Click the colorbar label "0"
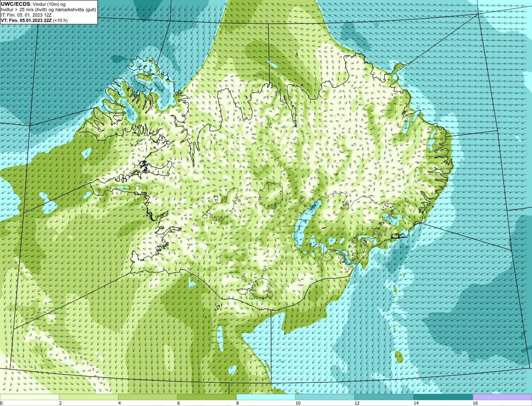 tap(1, 403)
